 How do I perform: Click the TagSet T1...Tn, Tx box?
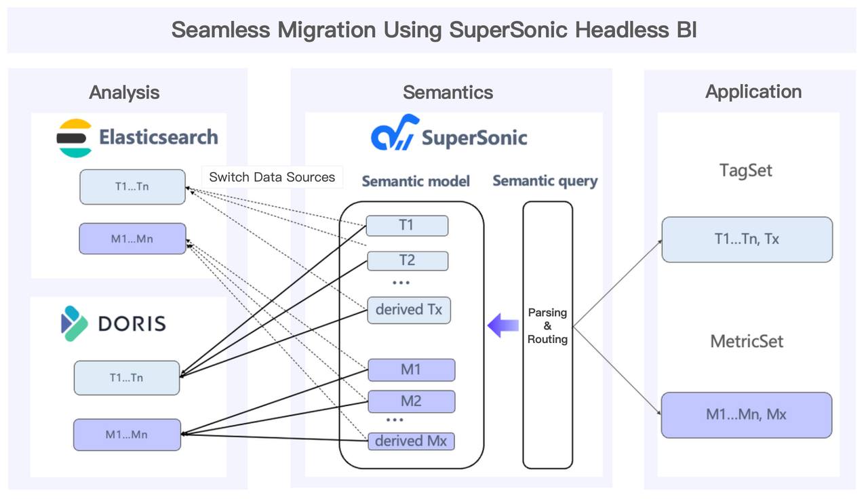tap(747, 239)
